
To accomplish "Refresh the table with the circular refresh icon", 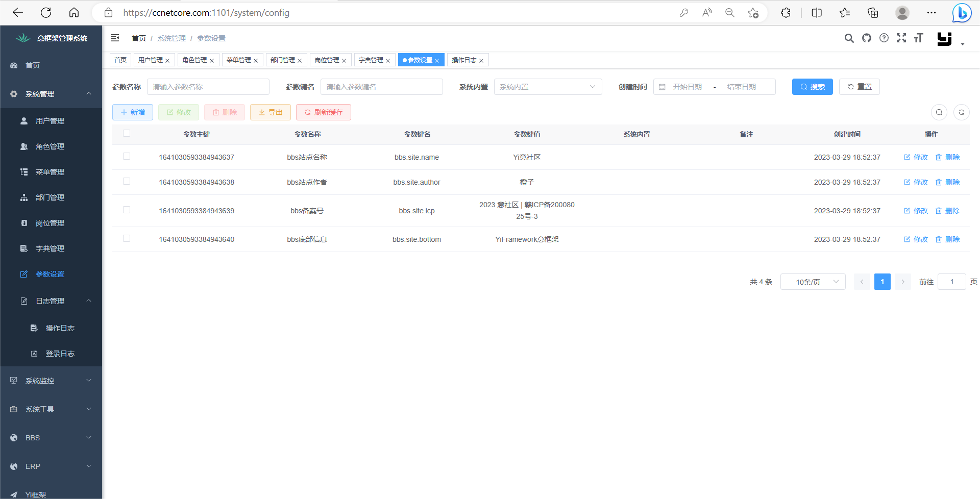I will click(962, 112).
